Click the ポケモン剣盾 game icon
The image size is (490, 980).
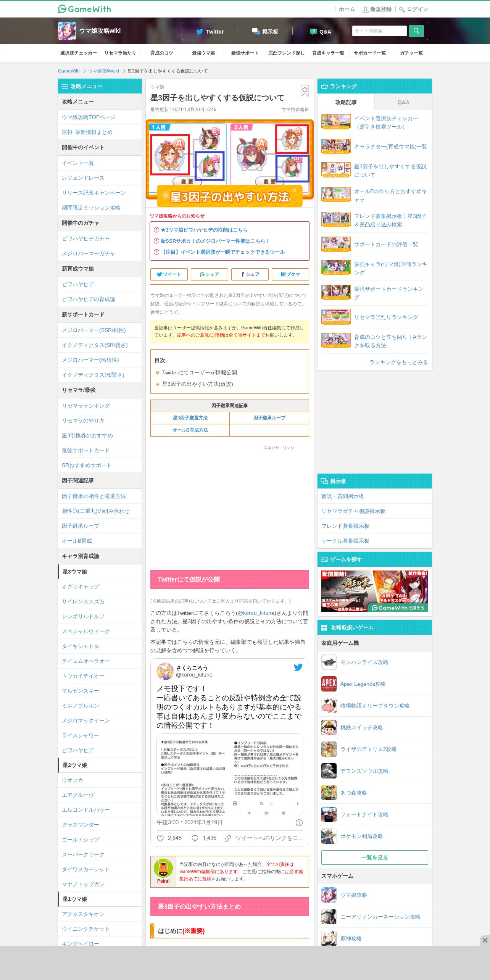click(329, 837)
